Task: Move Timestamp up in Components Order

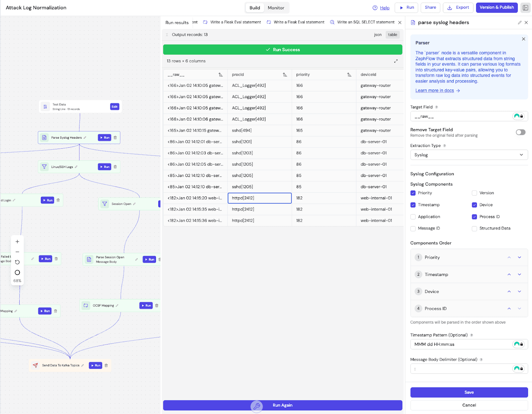Action: [509, 274]
